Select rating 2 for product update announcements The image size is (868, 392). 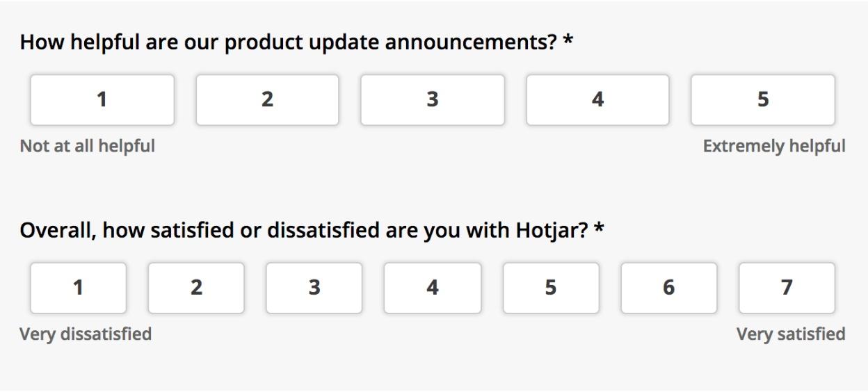coord(268,100)
